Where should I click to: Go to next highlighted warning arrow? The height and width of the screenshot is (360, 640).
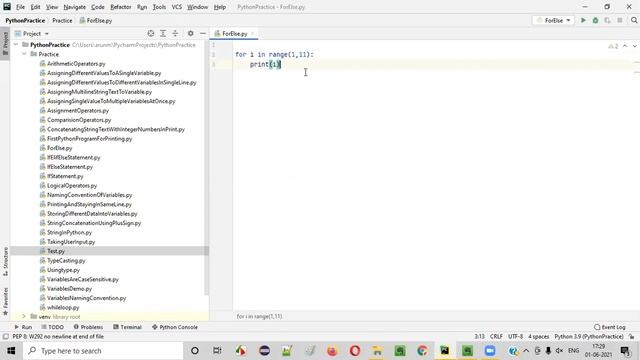tap(634, 46)
